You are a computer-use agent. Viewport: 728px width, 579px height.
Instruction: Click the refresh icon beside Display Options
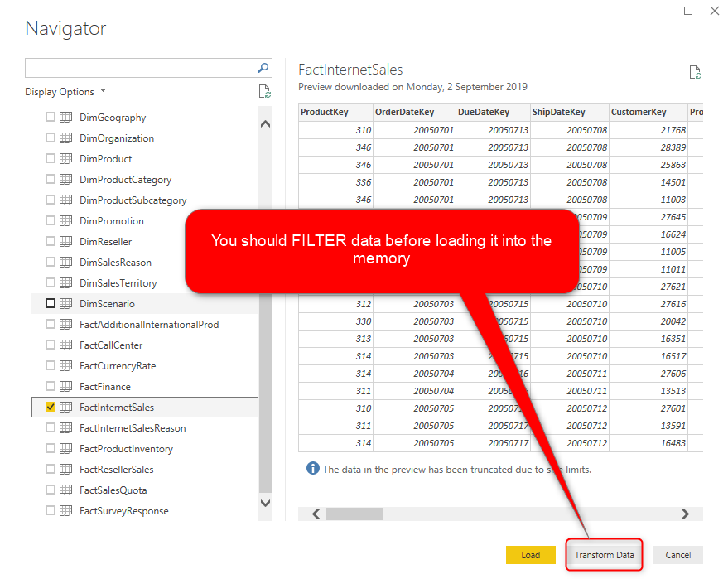pyautogui.click(x=264, y=92)
